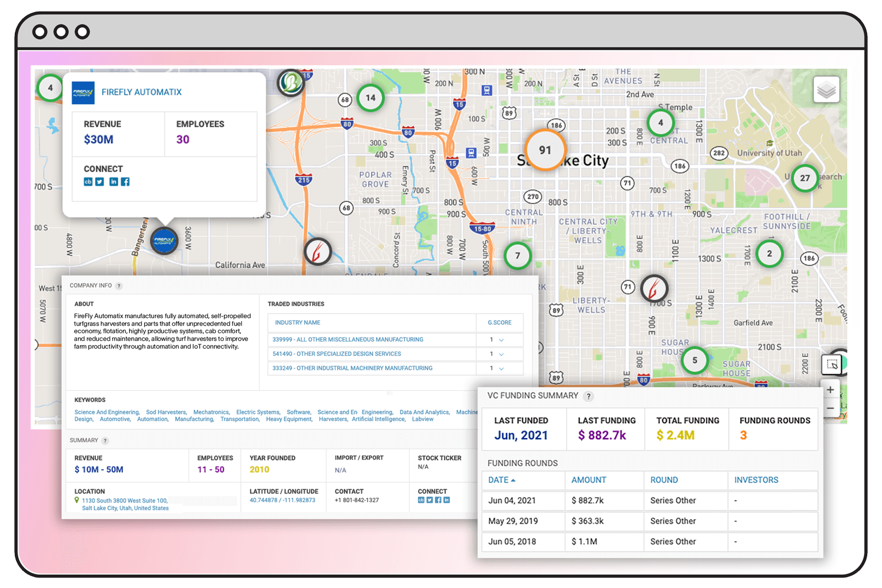
Task: Sort funding rounds by Date column
Action: (502, 480)
